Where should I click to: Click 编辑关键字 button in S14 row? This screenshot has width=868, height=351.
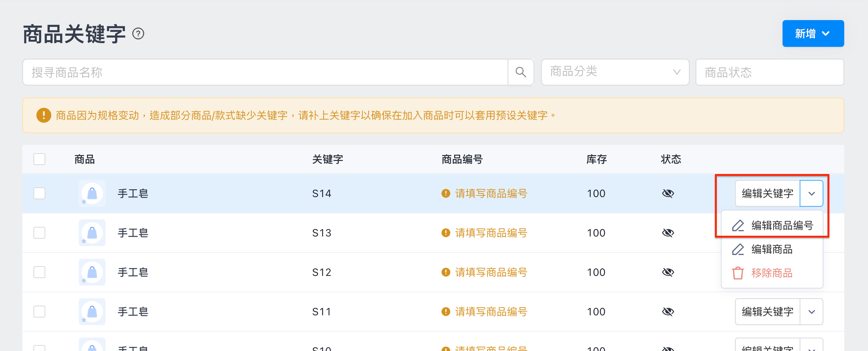(768, 193)
